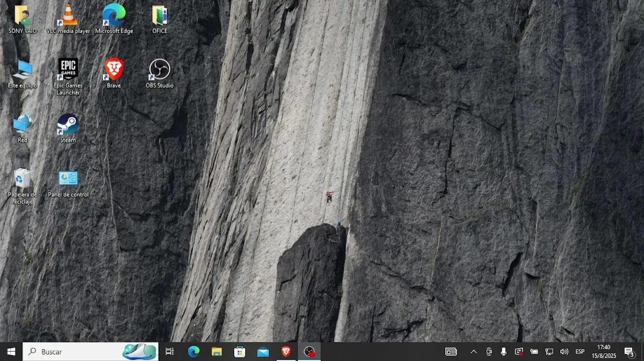Click the screen recording tray icon
This screenshot has width=644, height=361.
519,351
